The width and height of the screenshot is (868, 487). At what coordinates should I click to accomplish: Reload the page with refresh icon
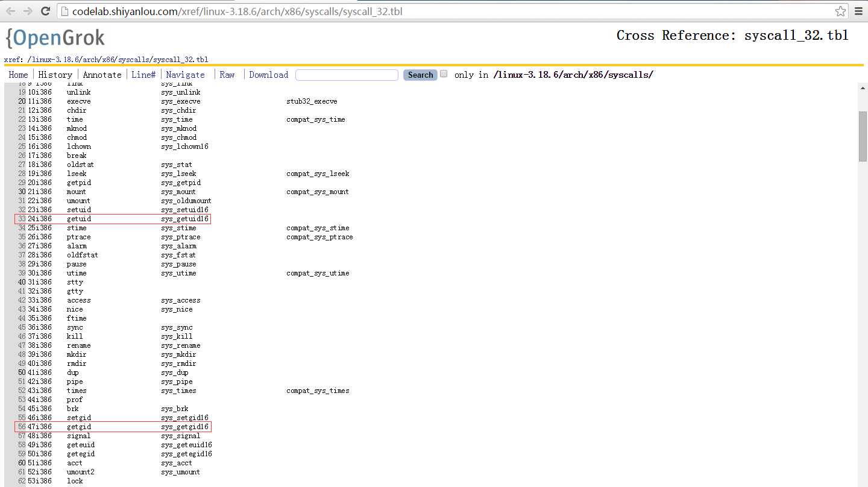[45, 11]
